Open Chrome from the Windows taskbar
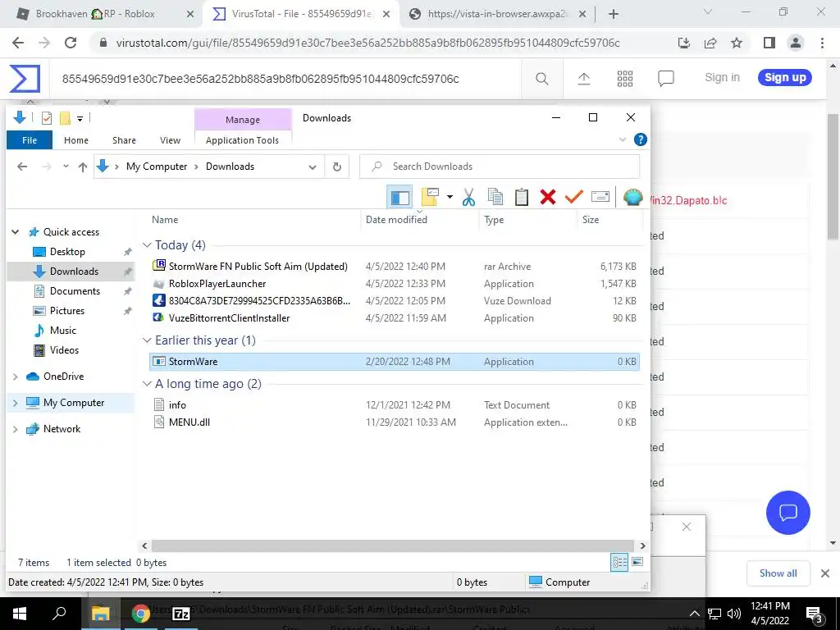Screen dimensions: 840x630 [x=140, y=613]
